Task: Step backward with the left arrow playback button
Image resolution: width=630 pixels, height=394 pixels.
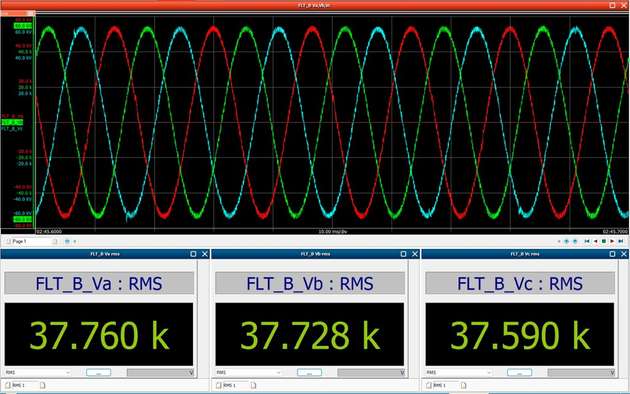Action: (x=595, y=241)
